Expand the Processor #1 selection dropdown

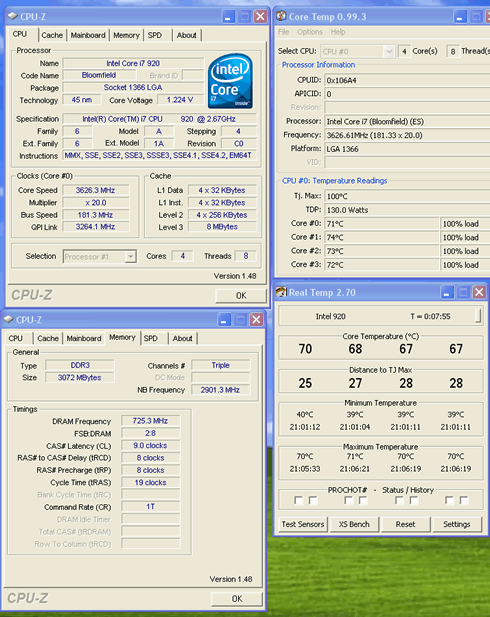tap(130, 257)
